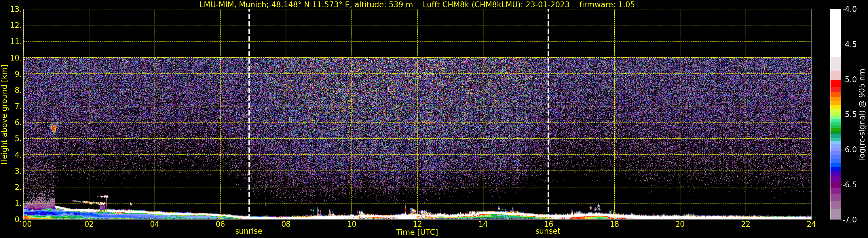Click the '22' time axis tick label
The width and height of the screenshot is (868, 238).
(x=746, y=224)
